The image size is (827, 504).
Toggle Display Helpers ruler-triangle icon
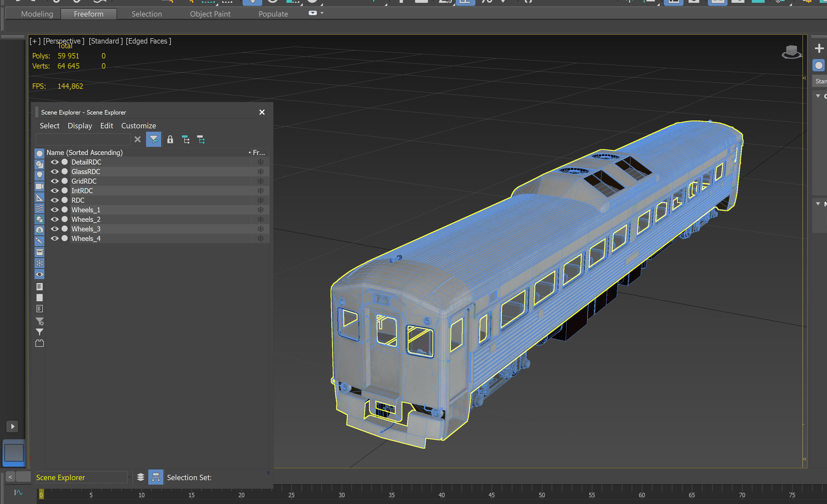40,198
